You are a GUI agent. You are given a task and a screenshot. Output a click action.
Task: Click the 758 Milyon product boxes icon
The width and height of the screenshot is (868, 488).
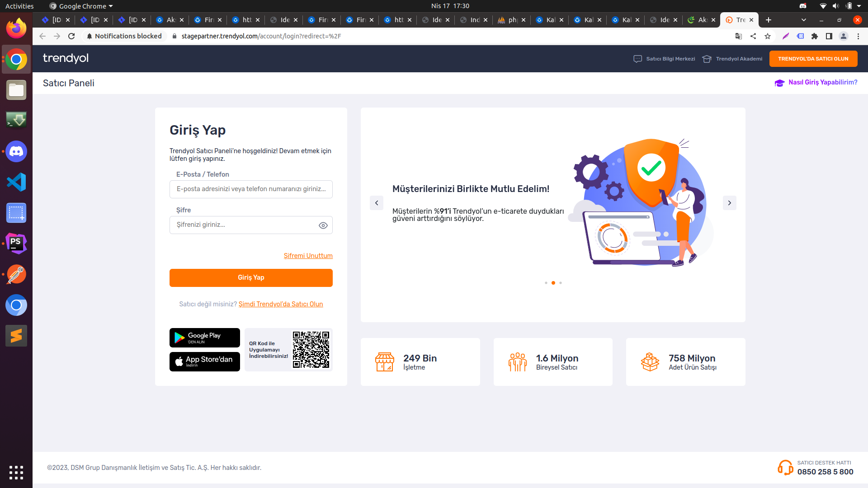pyautogui.click(x=650, y=362)
